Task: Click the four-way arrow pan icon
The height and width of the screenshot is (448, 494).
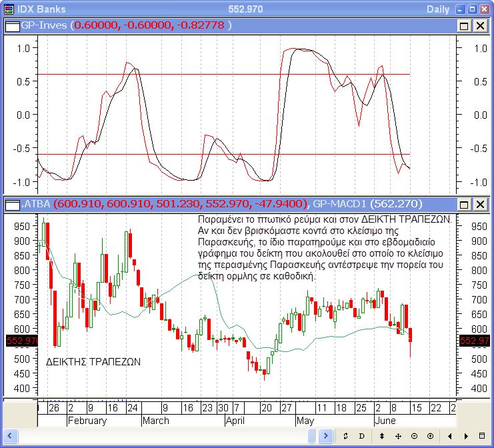Action: coord(398,436)
